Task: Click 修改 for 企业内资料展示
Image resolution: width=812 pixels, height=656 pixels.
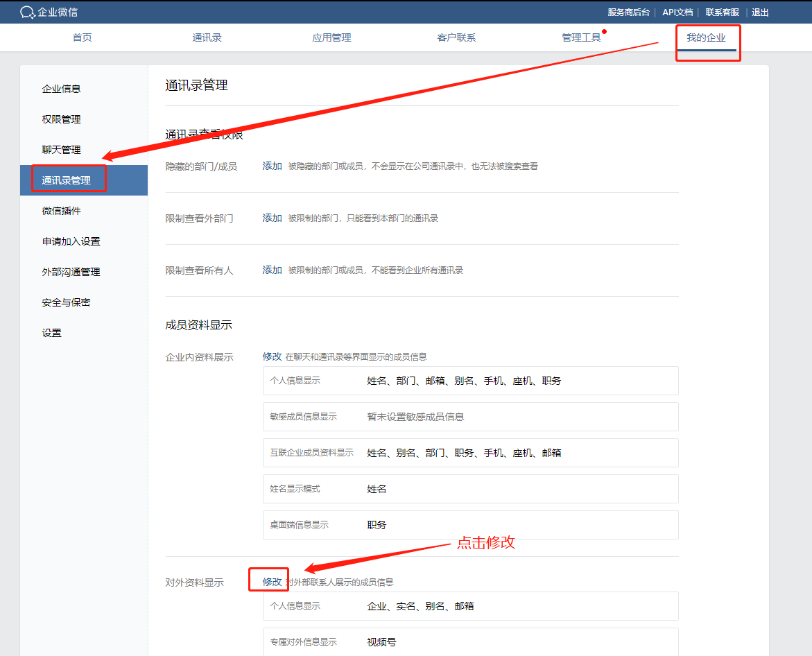Action: 272,356
